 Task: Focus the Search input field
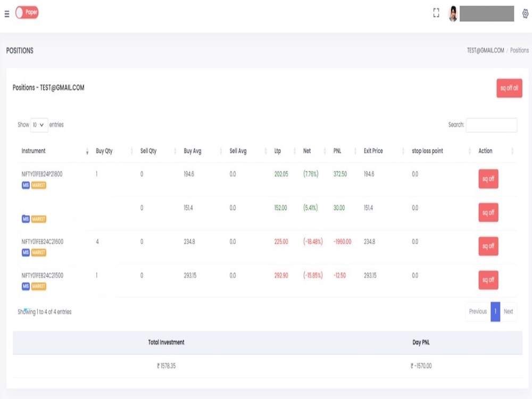coord(491,125)
